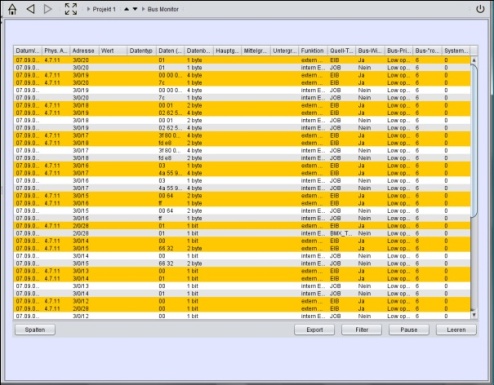The height and width of the screenshot is (385, 494).
Task: Select address 2/0/28 in the intern row
Action: click(x=84, y=233)
